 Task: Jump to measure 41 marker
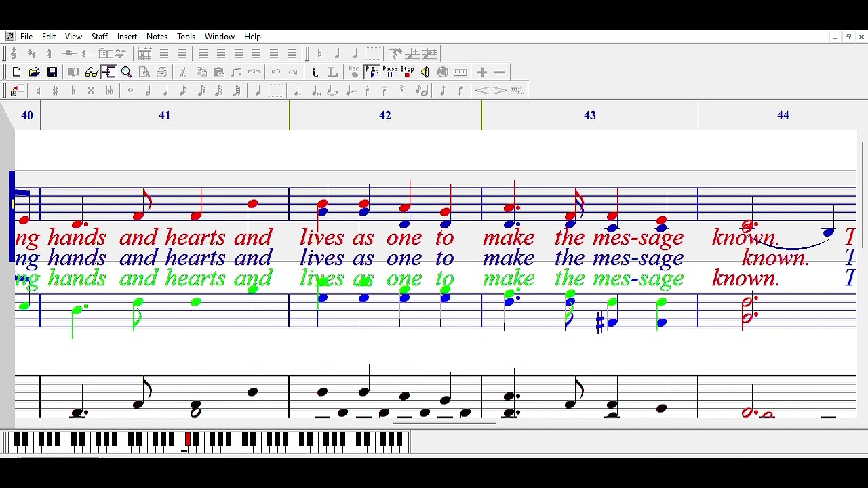[x=165, y=115]
